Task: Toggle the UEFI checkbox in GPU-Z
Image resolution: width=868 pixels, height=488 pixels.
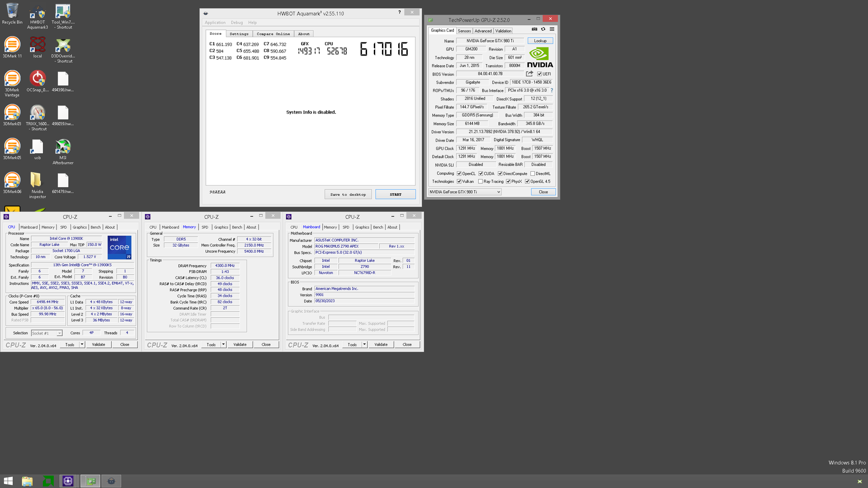Action: [539, 74]
